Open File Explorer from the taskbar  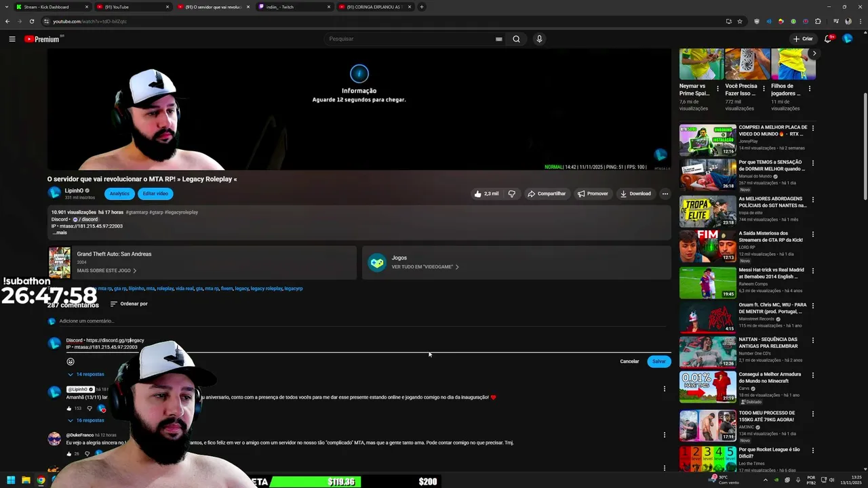(26, 481)
